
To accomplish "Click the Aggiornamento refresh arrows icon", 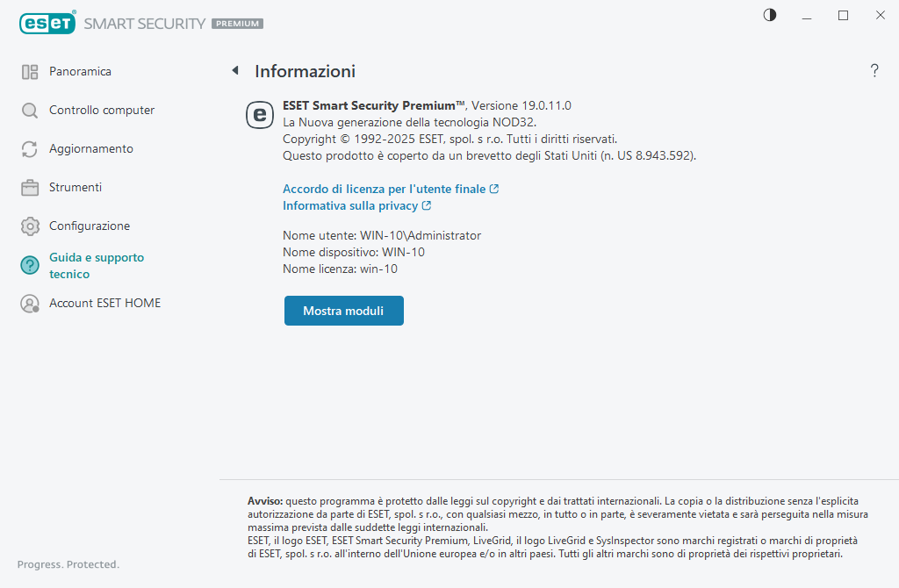I will point(30,149).
